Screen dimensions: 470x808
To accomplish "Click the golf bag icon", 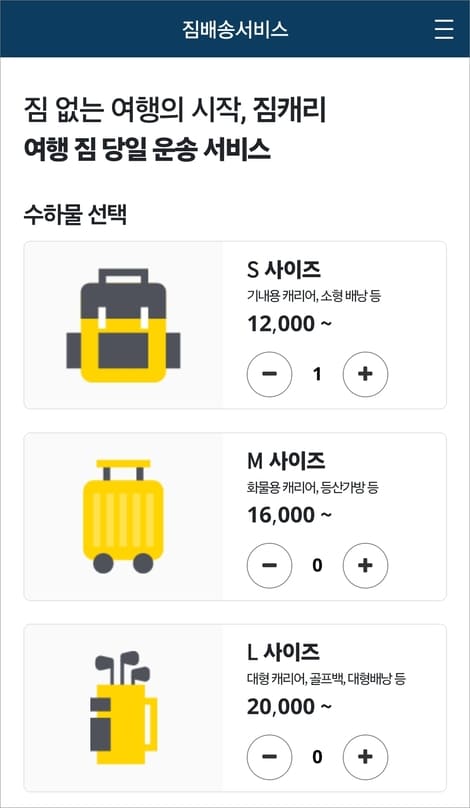I will (124, 708).
